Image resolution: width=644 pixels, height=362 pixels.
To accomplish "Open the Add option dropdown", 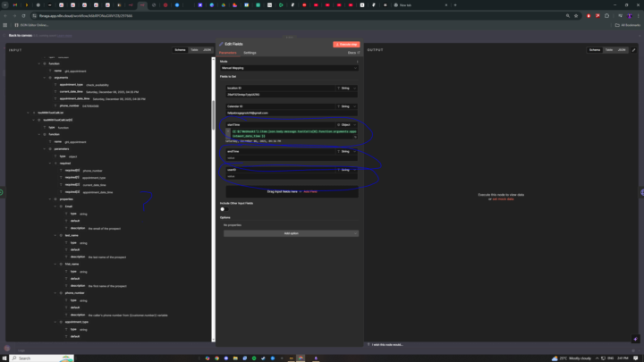I will coord(291,233).
